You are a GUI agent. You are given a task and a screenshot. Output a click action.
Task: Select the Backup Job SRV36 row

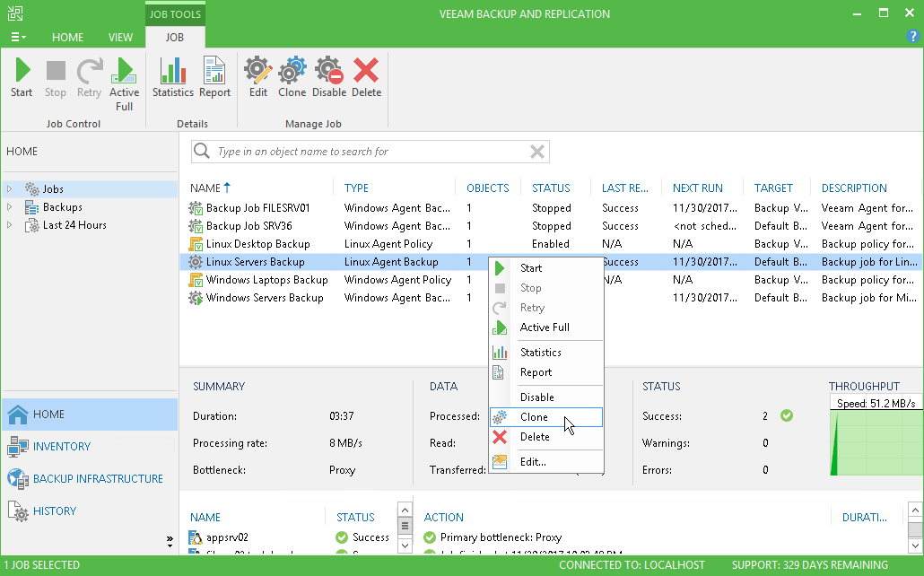pyautogui.click(x=551, y=226)
